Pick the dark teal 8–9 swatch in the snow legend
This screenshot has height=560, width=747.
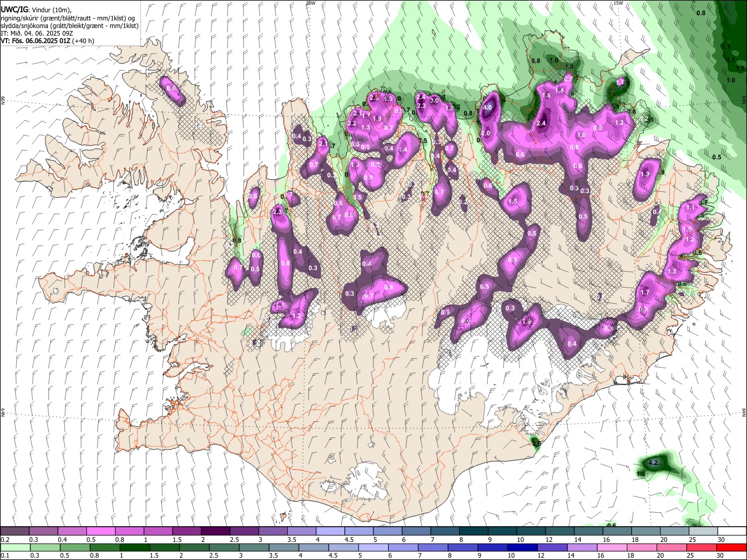point(474,531)
